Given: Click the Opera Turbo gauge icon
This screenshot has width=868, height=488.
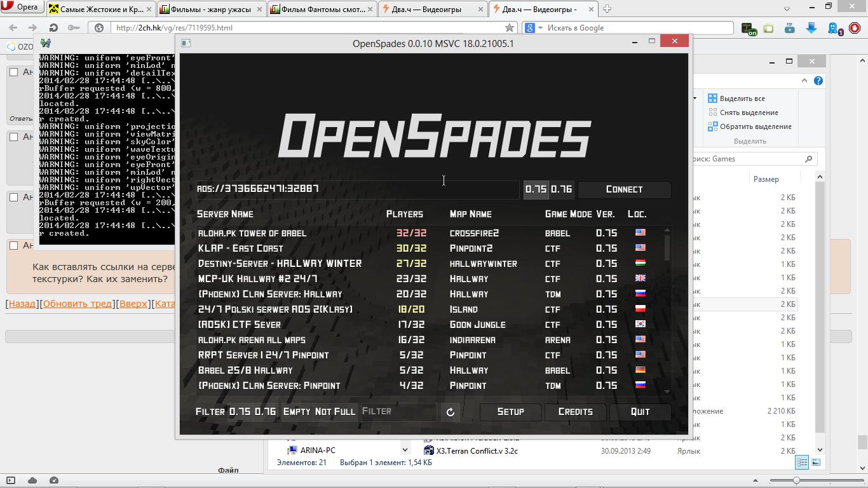Looking at the screenshot, I should coord(54,480).
